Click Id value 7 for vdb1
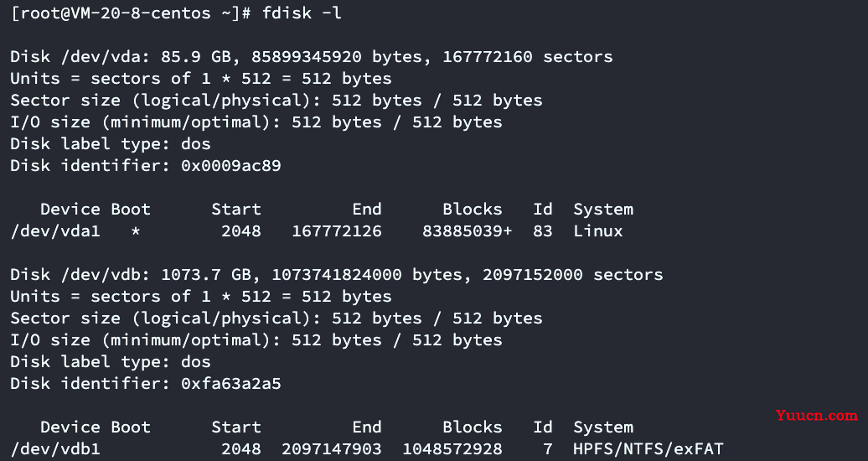The height and width of the screenshot is (461, 868). pos(547,448)
